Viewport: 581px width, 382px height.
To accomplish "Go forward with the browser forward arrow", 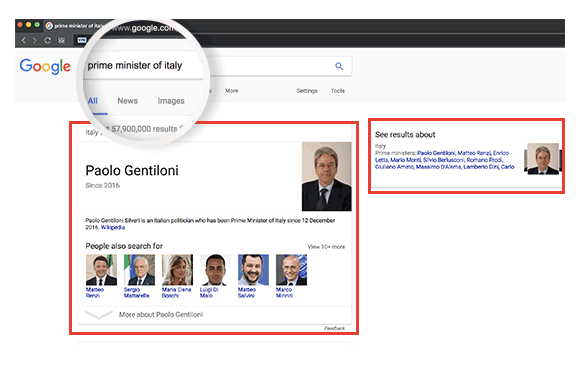I will pyautogui.click(x=35, y=40).
